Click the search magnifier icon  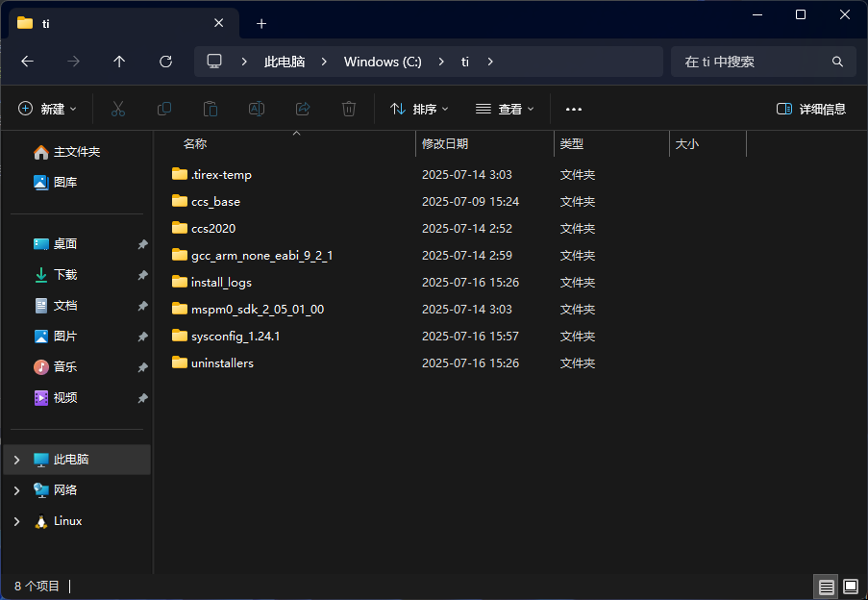pos(837,62)
